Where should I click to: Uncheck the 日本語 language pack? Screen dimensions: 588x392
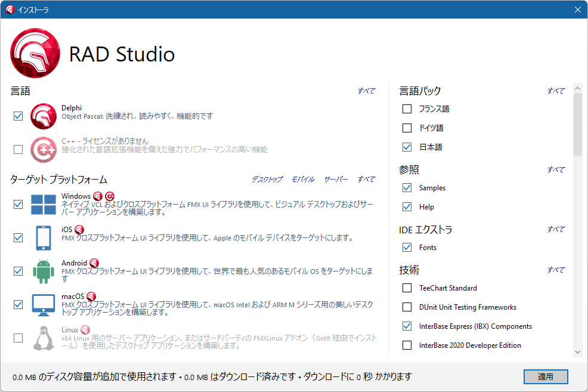click(407, 147)
